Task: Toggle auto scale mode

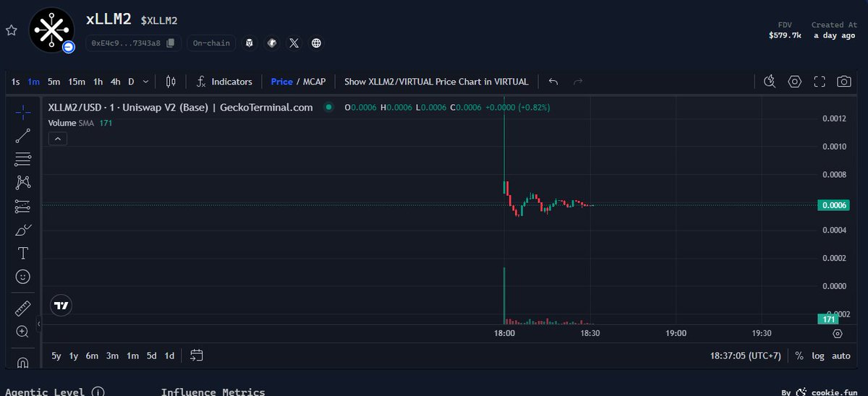Action: click(x=841, y=356)
